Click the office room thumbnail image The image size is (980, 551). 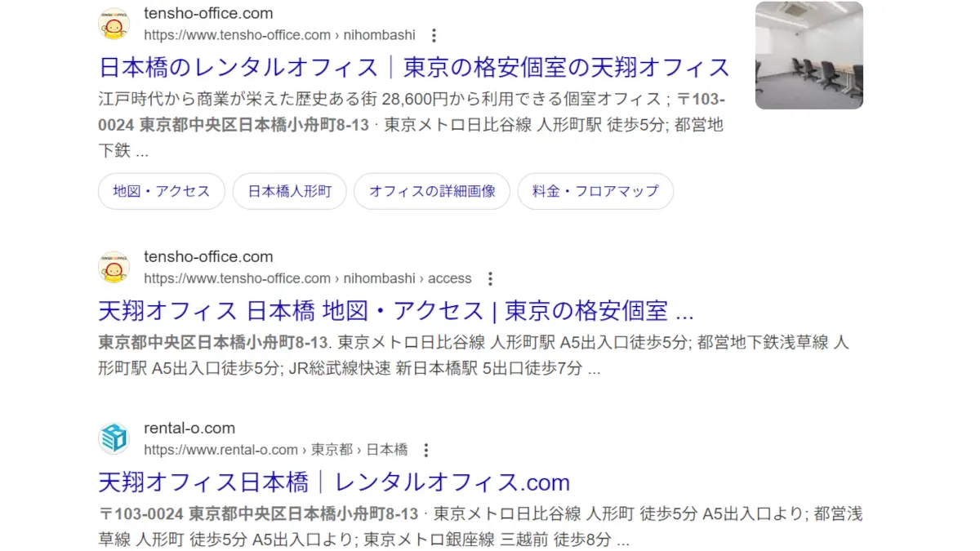pyautogui.click(x=809, y=56)
